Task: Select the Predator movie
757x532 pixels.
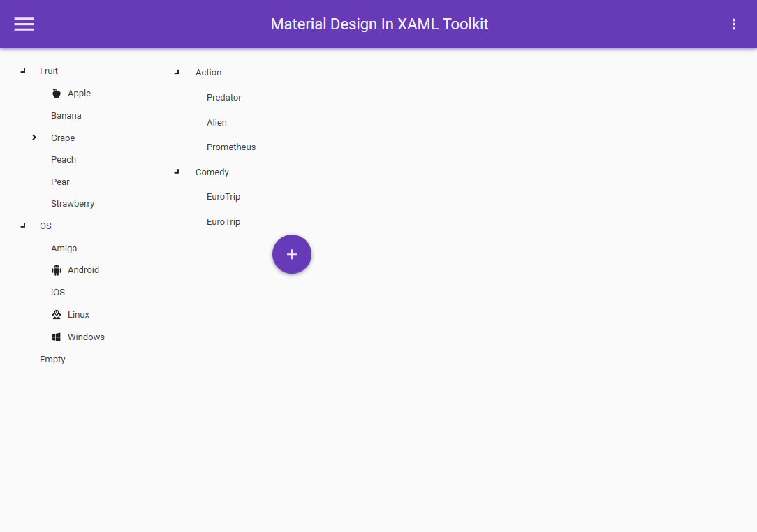Action: (224, 98)
